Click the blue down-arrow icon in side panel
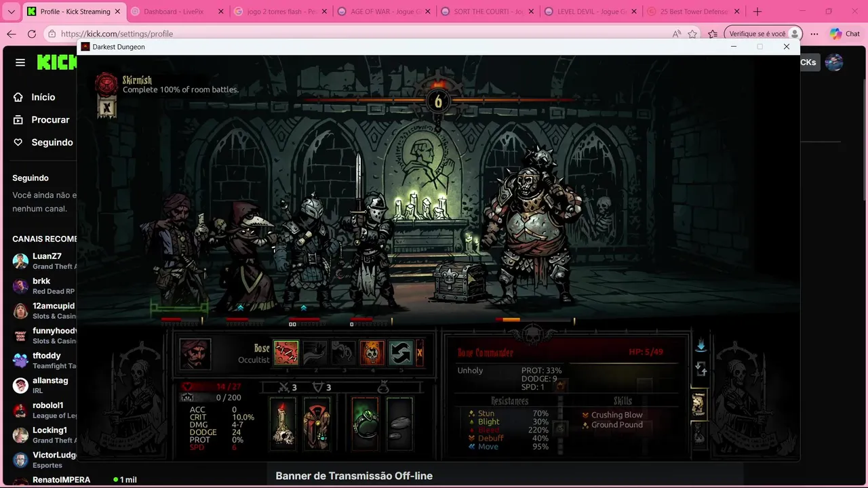 pos(701,346)
